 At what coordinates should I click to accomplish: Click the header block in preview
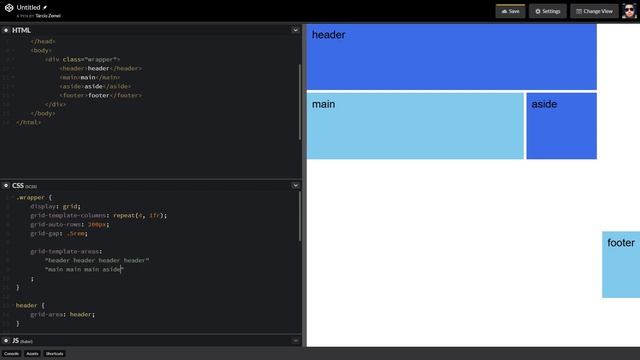pos(451,57)
